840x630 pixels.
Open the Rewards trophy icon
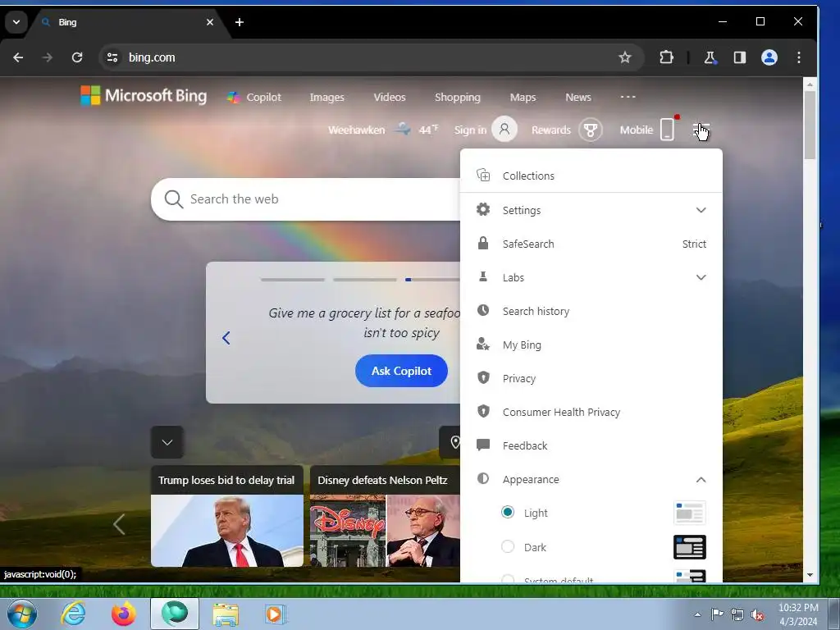pos(591,130)
